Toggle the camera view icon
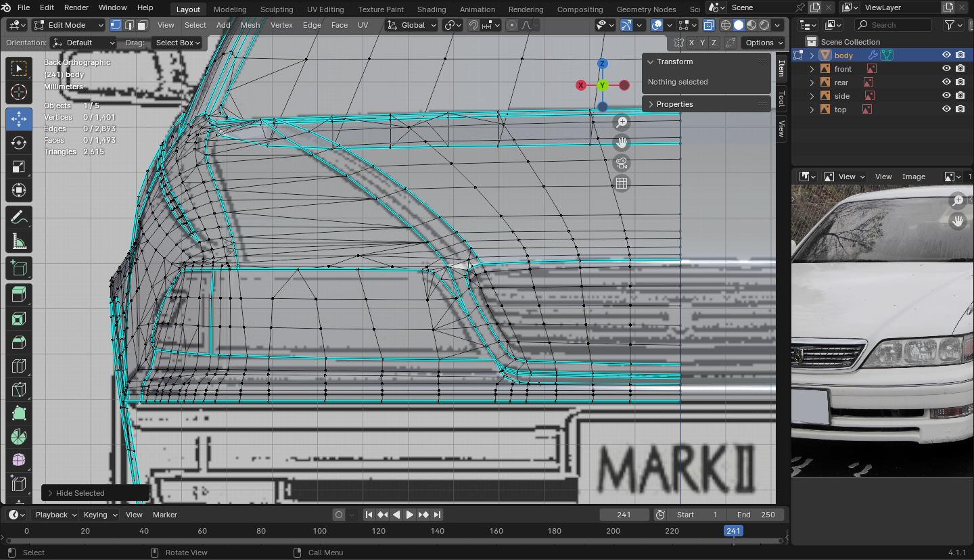Viewport: 974px width, 560px height. point(622,163)
